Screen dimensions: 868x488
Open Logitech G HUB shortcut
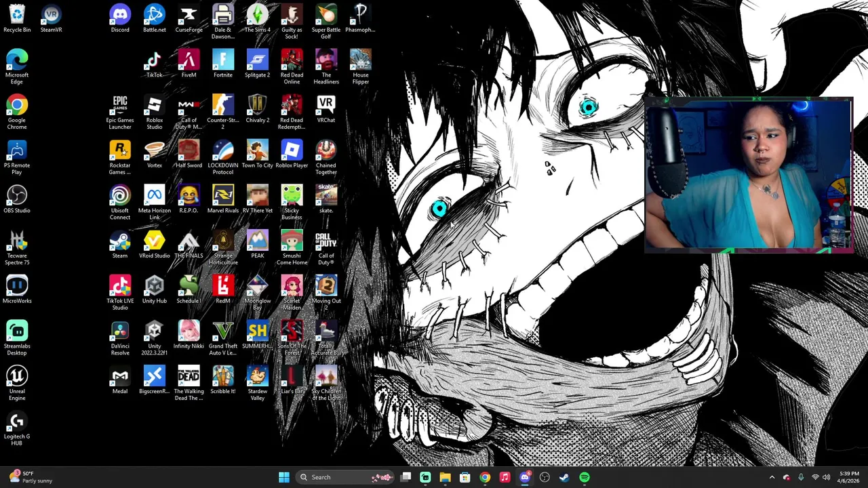coord(17,428)
